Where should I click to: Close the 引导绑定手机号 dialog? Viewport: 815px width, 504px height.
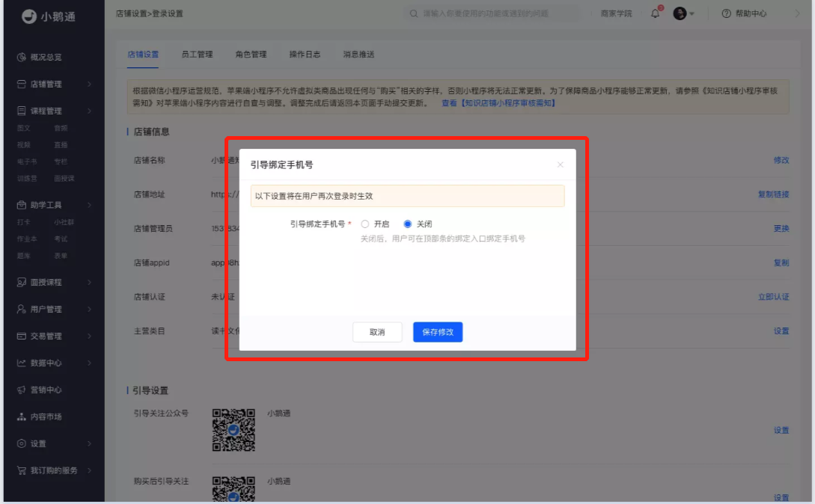click(561, 165)
